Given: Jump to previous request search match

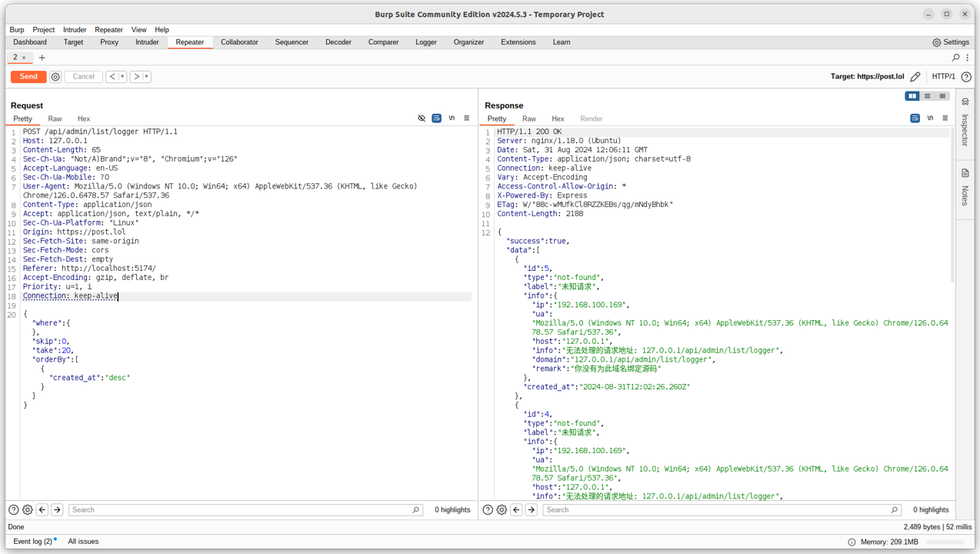Looking at the screenshot, I should 42,509.
